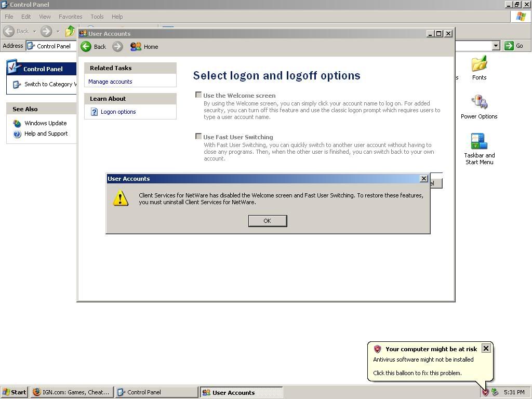Toggle the Use Fast User Switching checkbox

(198, 136)
